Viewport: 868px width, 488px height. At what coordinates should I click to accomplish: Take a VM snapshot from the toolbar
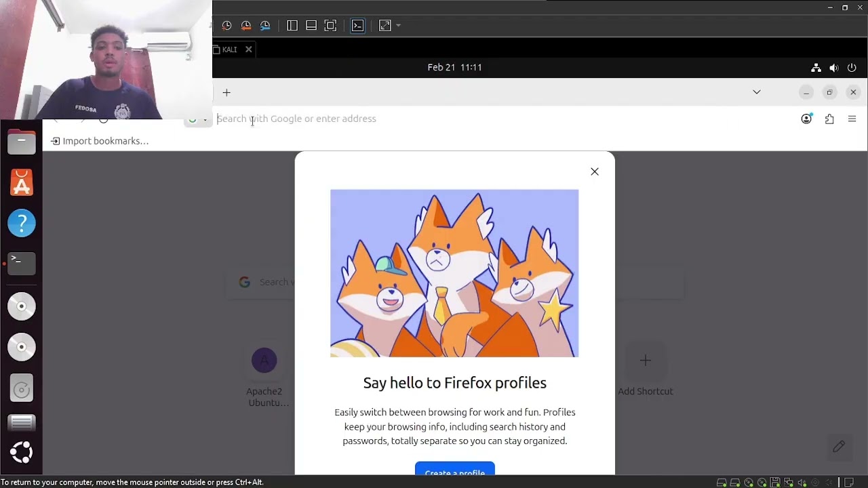point(226,26)
